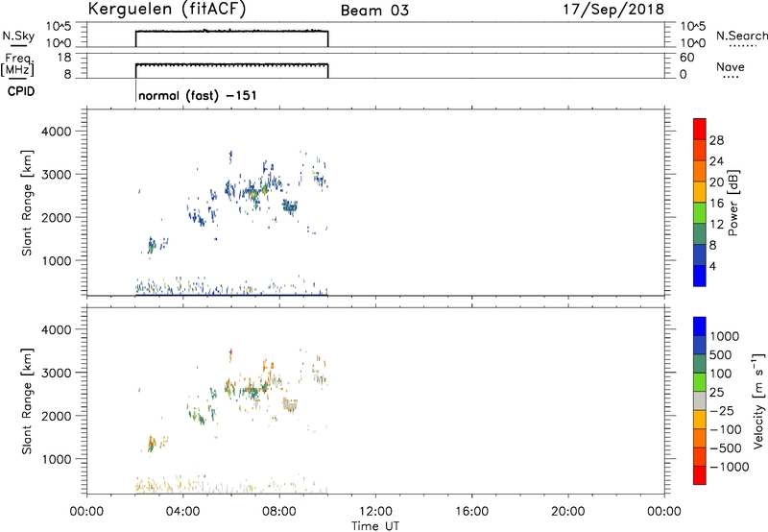Select the "Beam 03" heading
The height and width of the screenshot is (532, 768).
(374, 11)
